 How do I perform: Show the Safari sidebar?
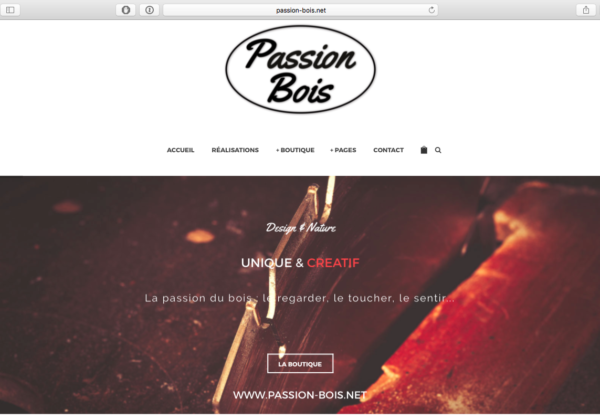pyautogui.click(x=10, y=10)
